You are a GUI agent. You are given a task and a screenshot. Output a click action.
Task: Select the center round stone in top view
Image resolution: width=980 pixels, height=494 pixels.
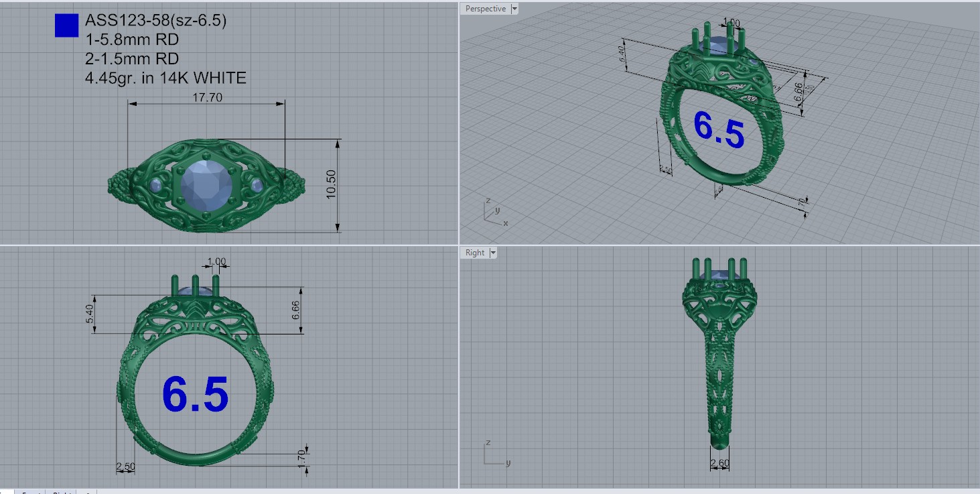(203, 185)
